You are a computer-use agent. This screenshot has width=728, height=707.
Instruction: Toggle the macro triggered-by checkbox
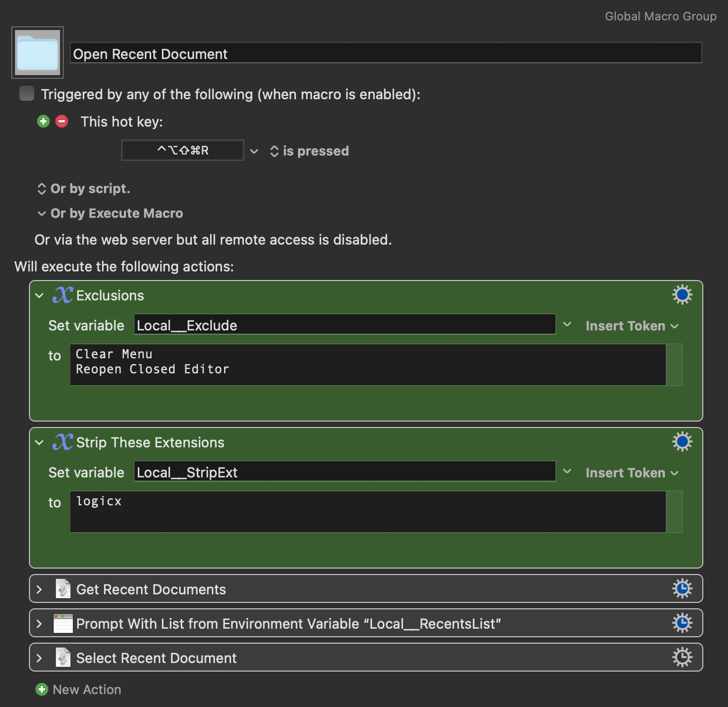27,94
